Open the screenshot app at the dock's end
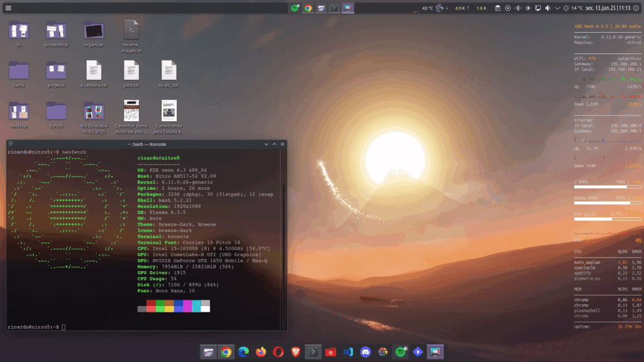 point(435,352)
